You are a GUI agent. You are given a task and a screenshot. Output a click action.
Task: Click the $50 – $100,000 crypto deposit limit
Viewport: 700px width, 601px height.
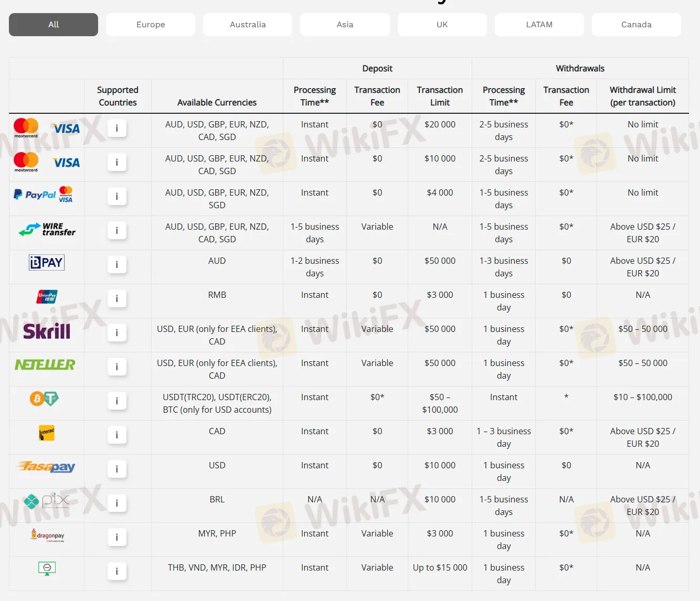coord(440,403)
